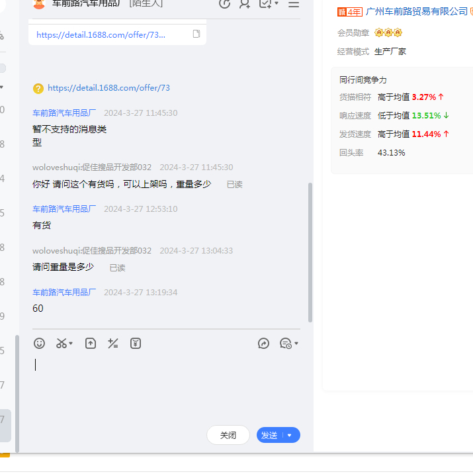Open the hamburger menu in the chat header
The height and width of the screenshot is (476, 473).
coord(294,4)
